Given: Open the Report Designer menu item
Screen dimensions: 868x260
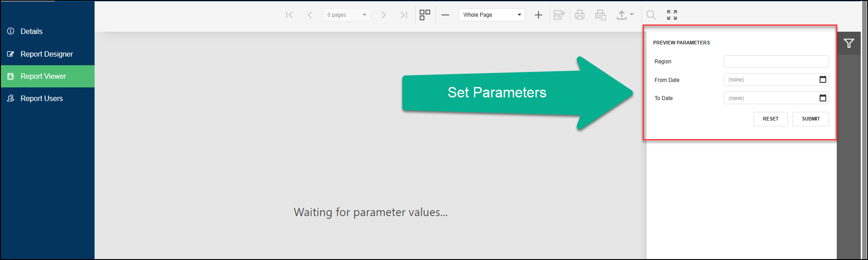Looking at the screenshot, I should click(48, 54).
